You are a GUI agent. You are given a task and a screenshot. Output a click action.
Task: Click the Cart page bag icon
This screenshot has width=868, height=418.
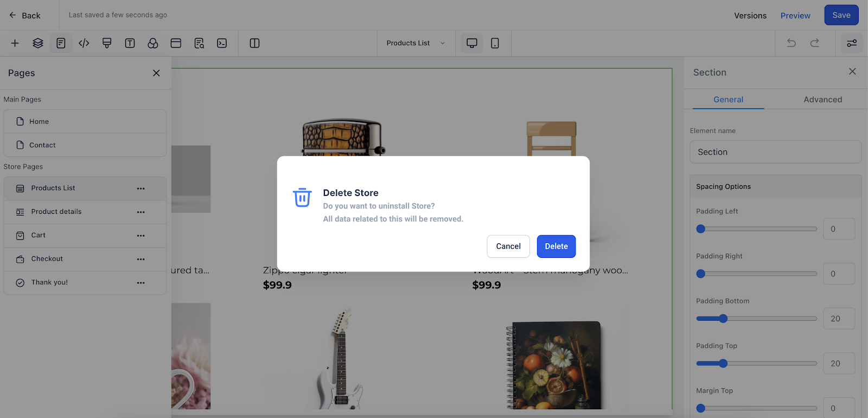pyautogui.click(x=20, y=236)
